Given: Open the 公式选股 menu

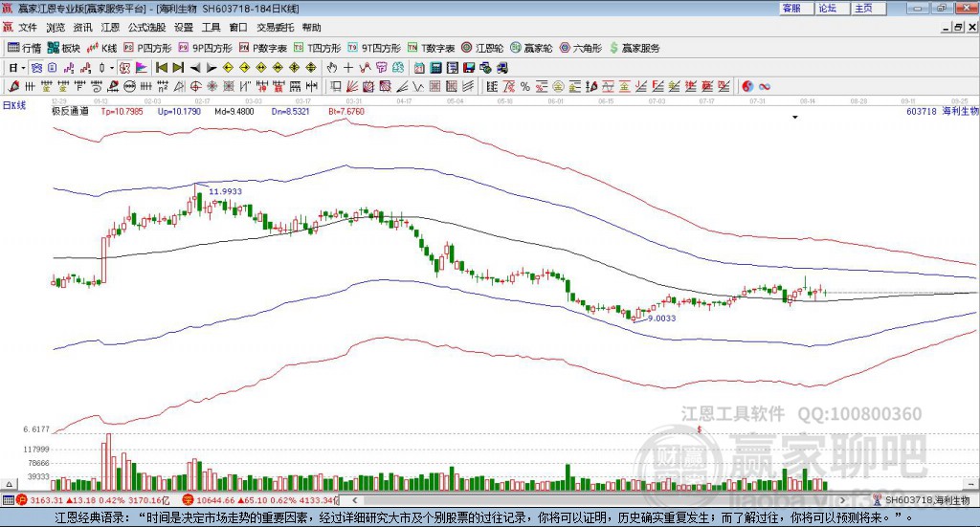Looking at the screenshot, I should tap(146, 28).
